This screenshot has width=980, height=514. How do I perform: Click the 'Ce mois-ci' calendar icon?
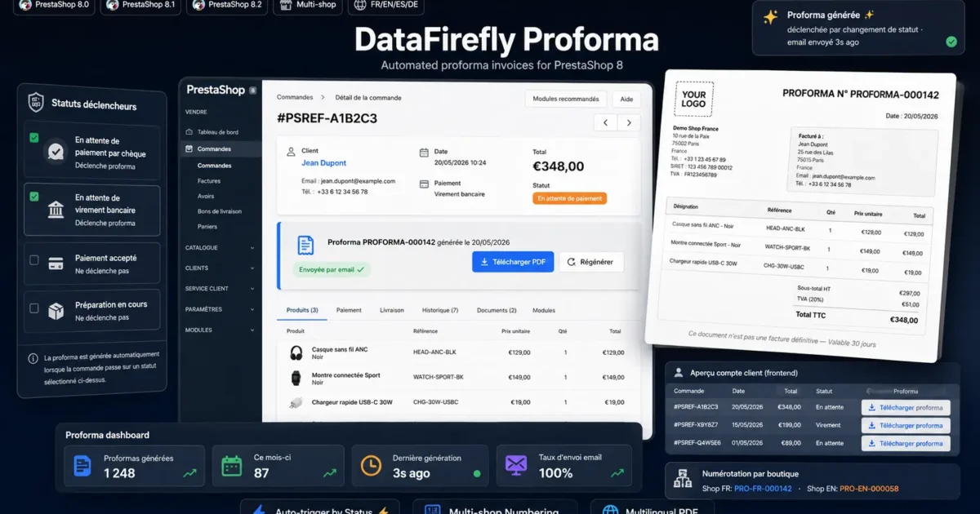click(x=232, y=465)
